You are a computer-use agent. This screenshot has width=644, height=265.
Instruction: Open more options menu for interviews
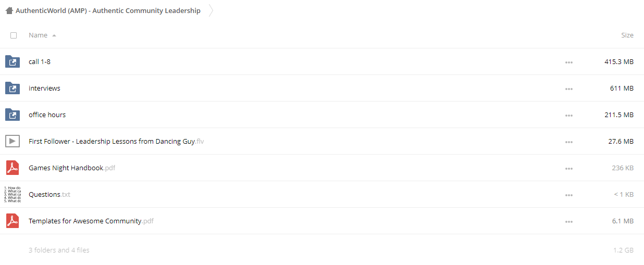(568, 89)
